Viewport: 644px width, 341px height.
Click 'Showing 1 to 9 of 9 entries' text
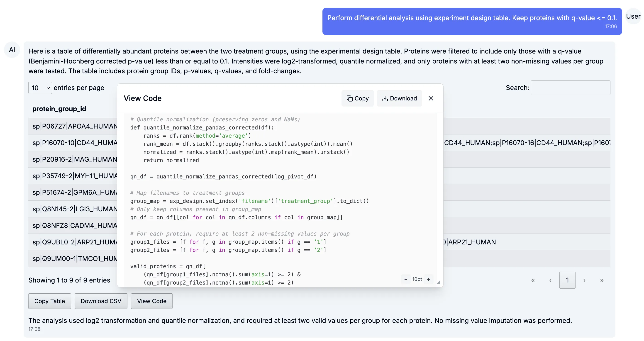tap(69, 280)
